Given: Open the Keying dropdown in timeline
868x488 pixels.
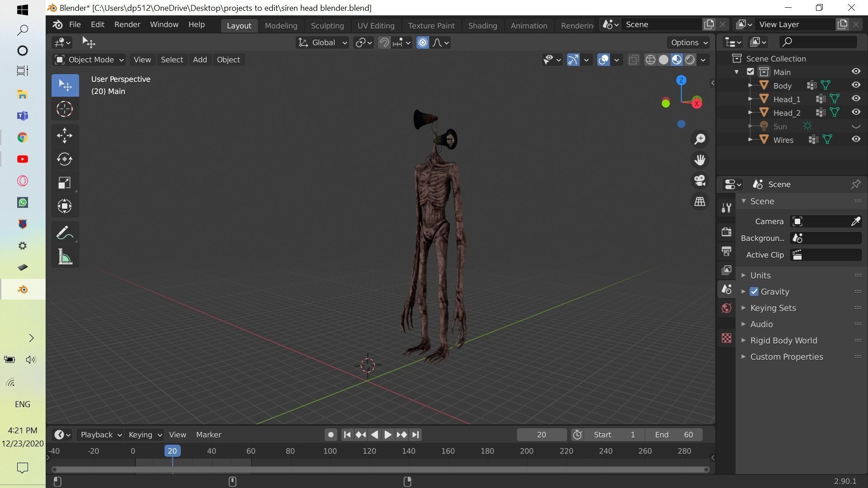Looking at the screenshot, I should (145, 435).
